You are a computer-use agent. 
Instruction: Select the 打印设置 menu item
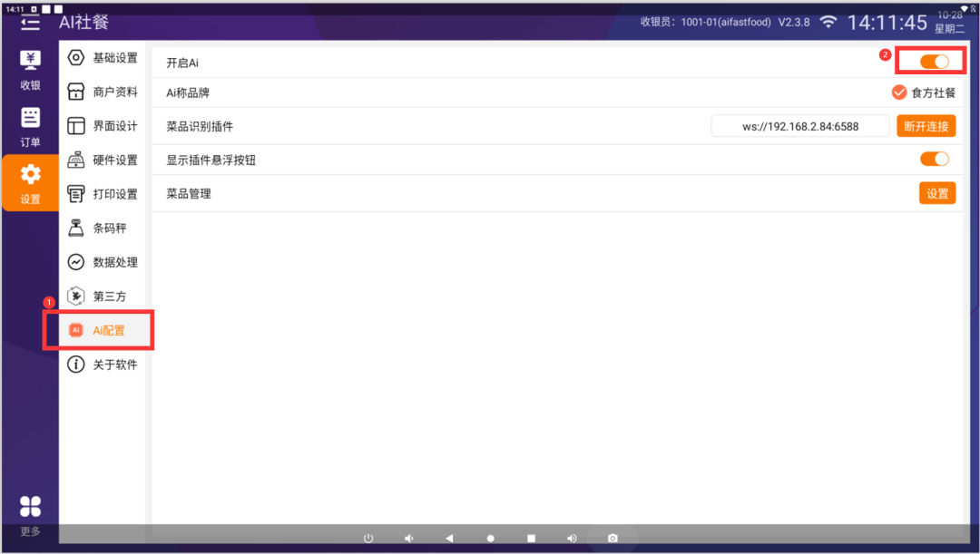pyautogui.click(x=103, y=194)
